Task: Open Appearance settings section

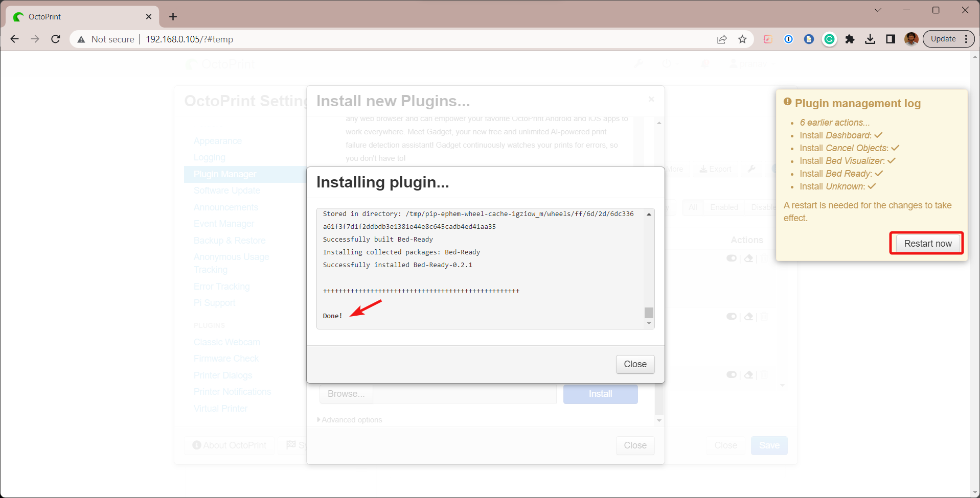Action: click(x=218, y=141)
